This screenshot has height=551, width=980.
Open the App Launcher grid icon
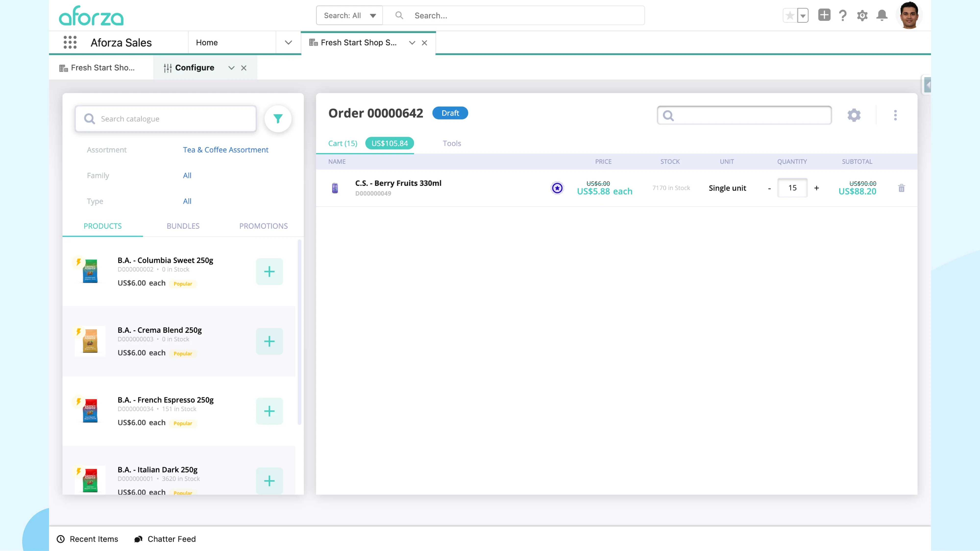pos(70,42)
